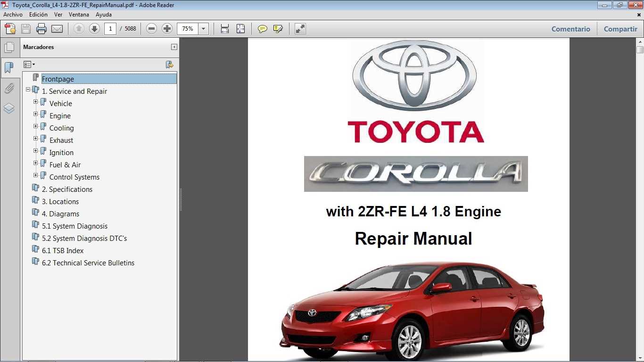This screenshot has width=644, height=362.
Task: Expand the Engine bookmark
Action: [36, 114]
